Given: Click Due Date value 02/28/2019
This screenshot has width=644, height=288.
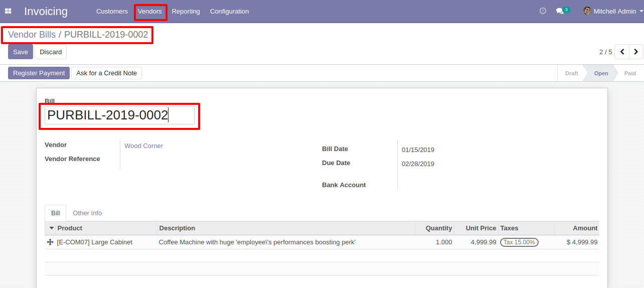Looking at the screenshot, I should click(x=418, y=164).
